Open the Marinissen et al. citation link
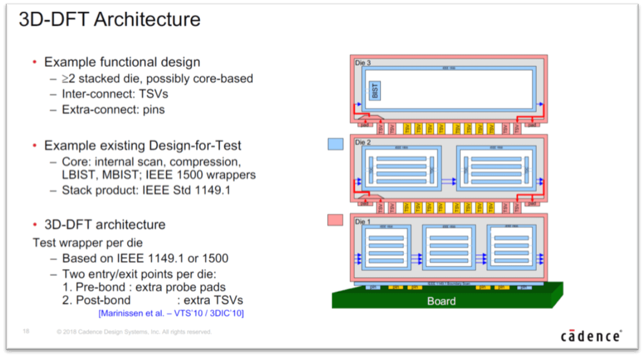644x357 pixels. coord(171,313)
